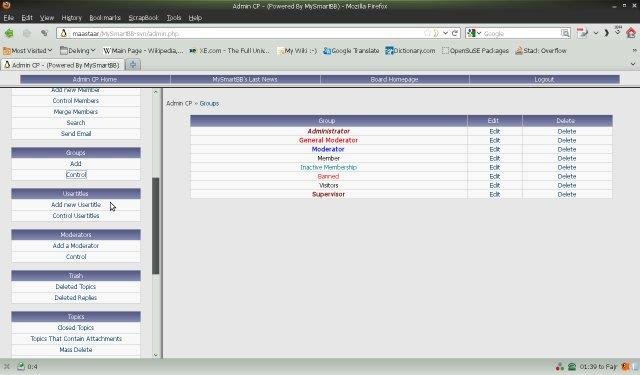Open the calendar toolbar icon

(582, 33)
